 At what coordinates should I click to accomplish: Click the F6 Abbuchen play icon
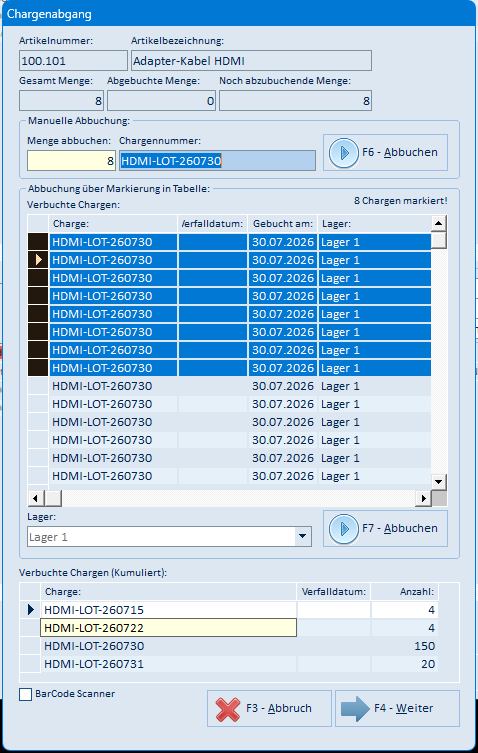343,153
